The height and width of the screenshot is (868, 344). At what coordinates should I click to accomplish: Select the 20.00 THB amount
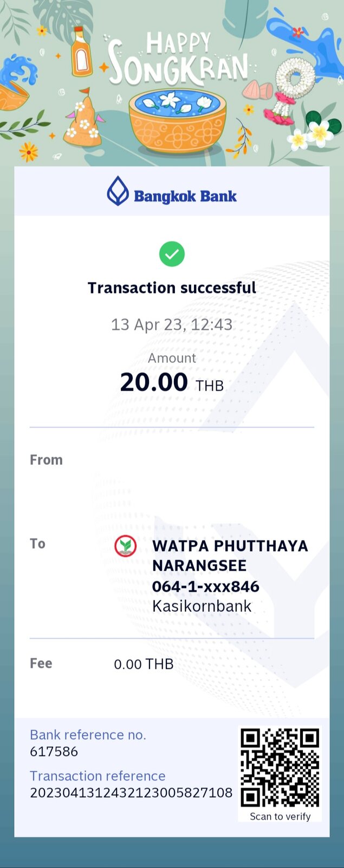[171, 382]
